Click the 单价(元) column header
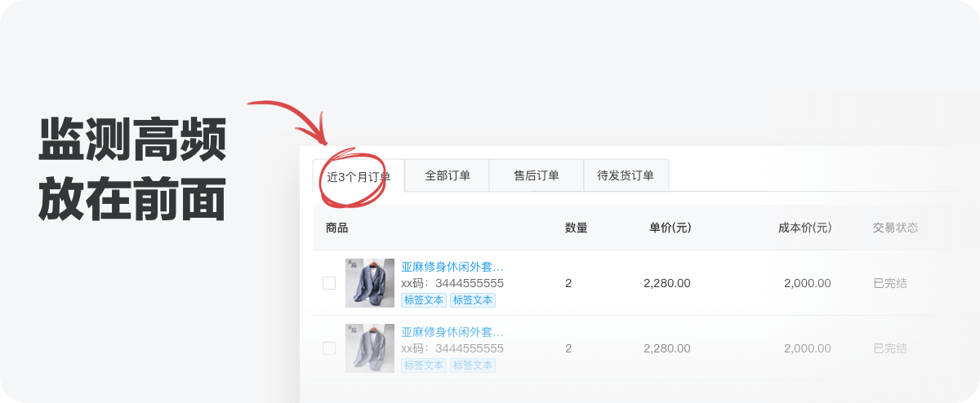The height and width of the screenshot is (403, 980). coord(670,228)
